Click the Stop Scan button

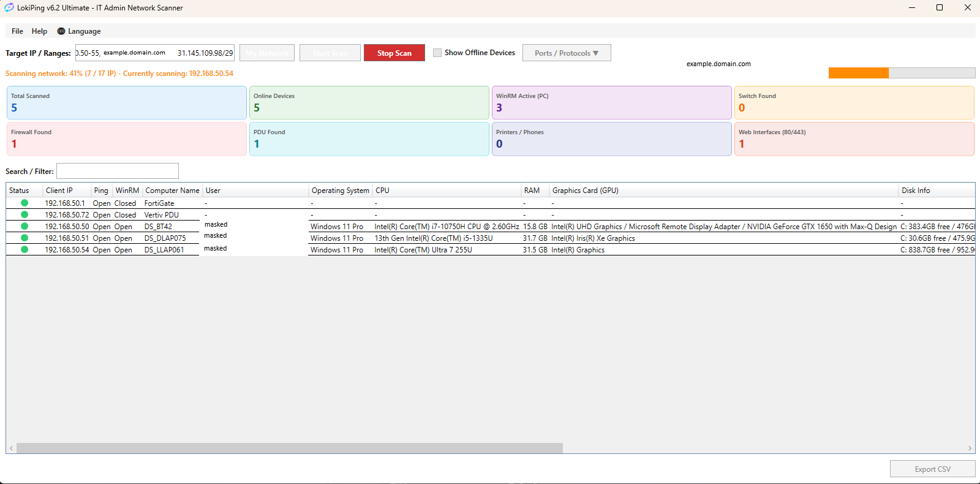394,53
